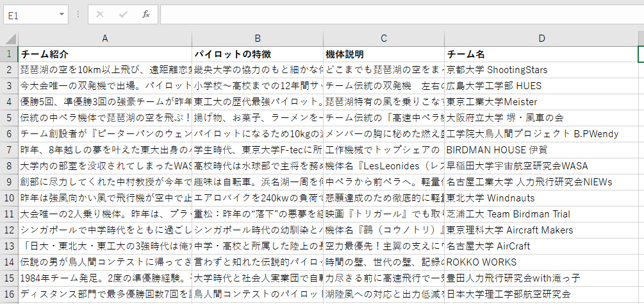The image size is (644, 304).
Task: Click cell 広島大学工学部 HUES
Action: pos(541,86)
